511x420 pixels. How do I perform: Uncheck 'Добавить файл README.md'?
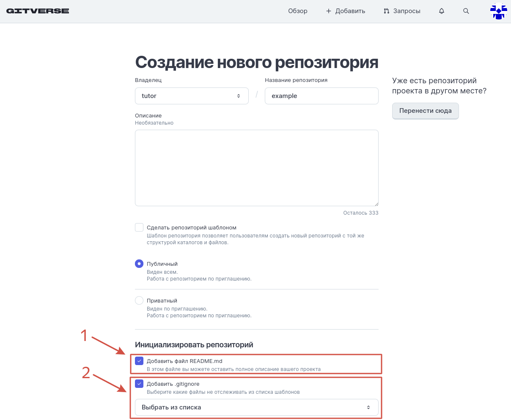[x=139, y=361]
